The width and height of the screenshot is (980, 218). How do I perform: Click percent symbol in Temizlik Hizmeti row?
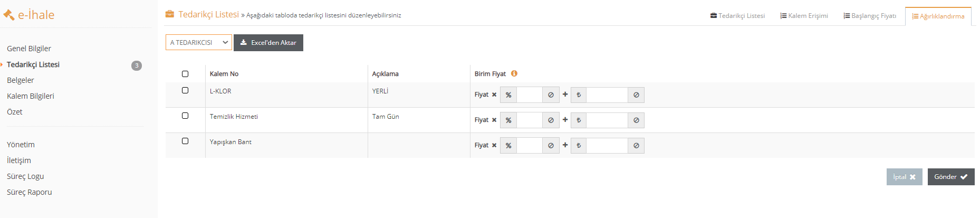[508, 120]
